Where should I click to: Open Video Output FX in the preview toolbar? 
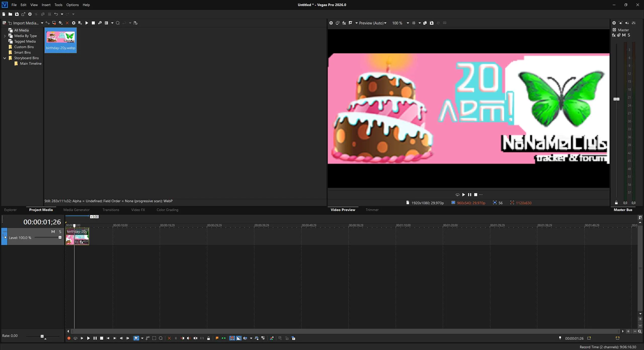pos(344,23)
